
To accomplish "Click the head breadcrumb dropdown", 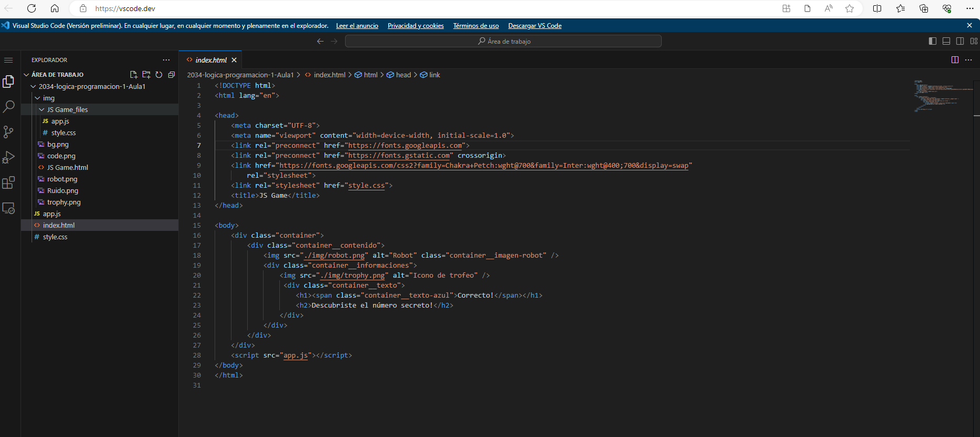I will tap(399, 75).
